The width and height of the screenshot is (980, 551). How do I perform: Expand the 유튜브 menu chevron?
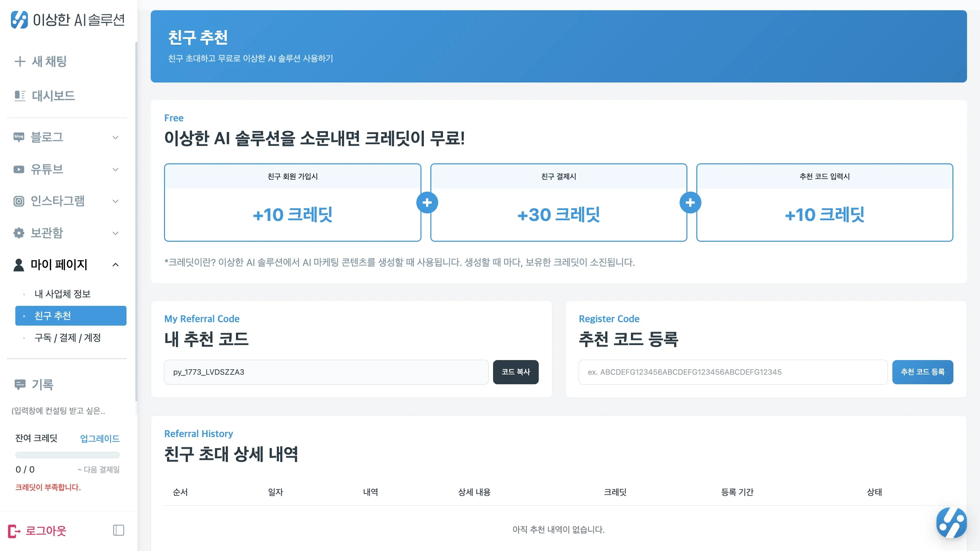116,169
